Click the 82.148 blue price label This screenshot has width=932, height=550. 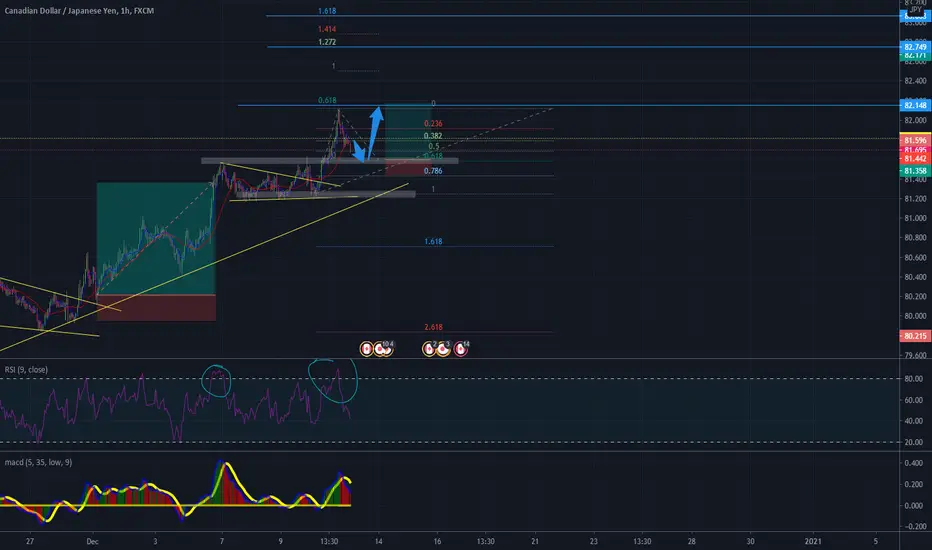tap(915, 105)
